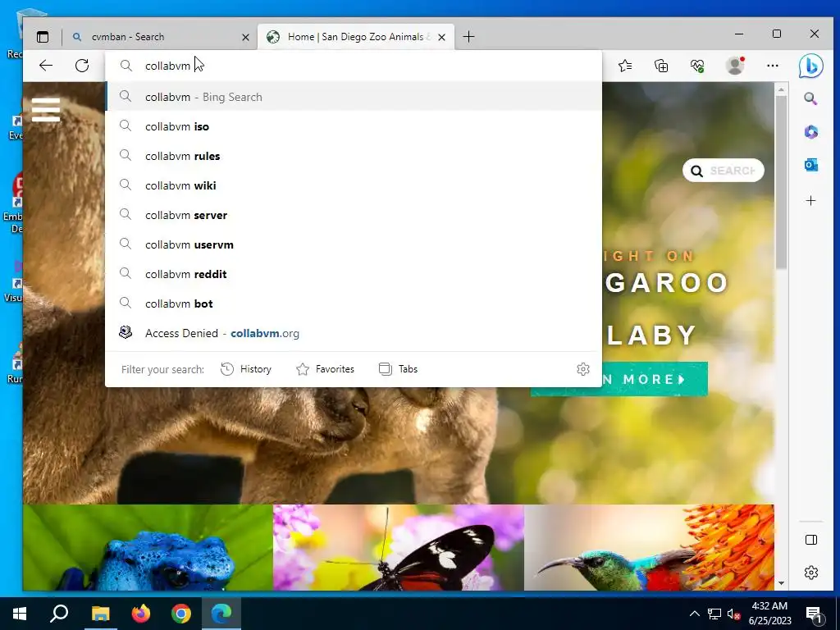This screenshot has width=840, height=630.
Task: Open Settings and more ellipsis menu
Action: coord(773,66)
